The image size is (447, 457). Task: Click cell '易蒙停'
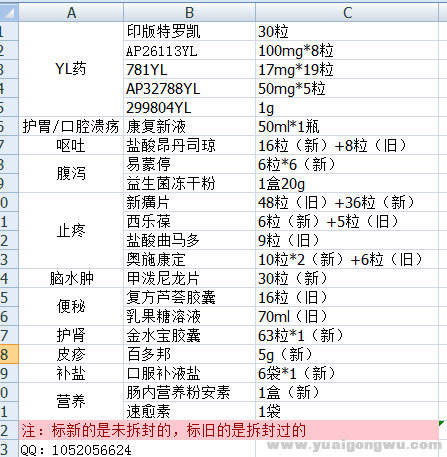pos(189,164)
